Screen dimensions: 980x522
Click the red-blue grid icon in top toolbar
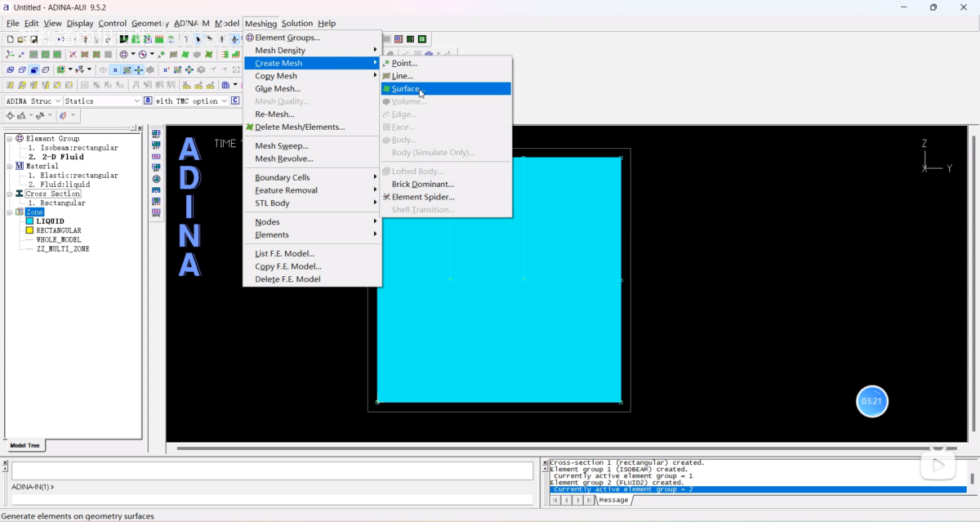pos(399,39)
